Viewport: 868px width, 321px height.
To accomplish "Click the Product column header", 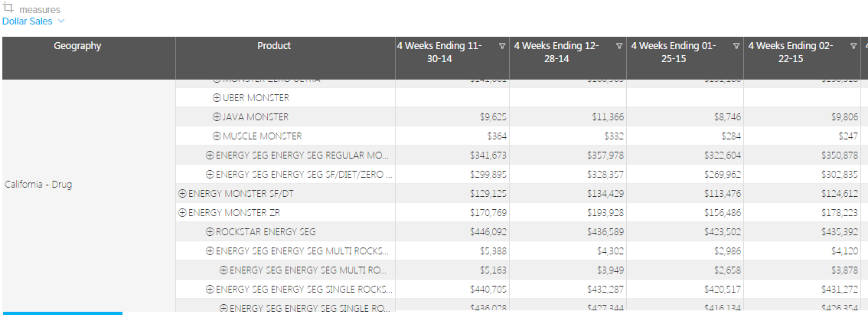I will tap(274, 46).
